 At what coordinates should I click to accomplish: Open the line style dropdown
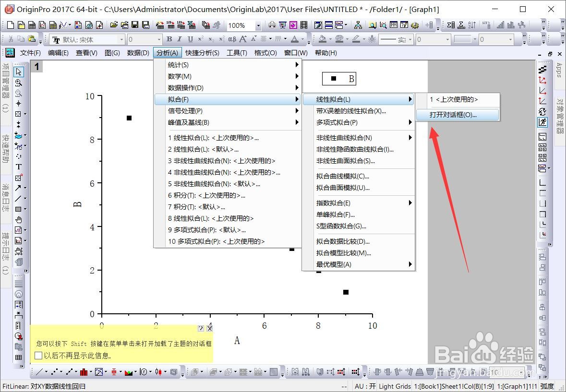410,39
